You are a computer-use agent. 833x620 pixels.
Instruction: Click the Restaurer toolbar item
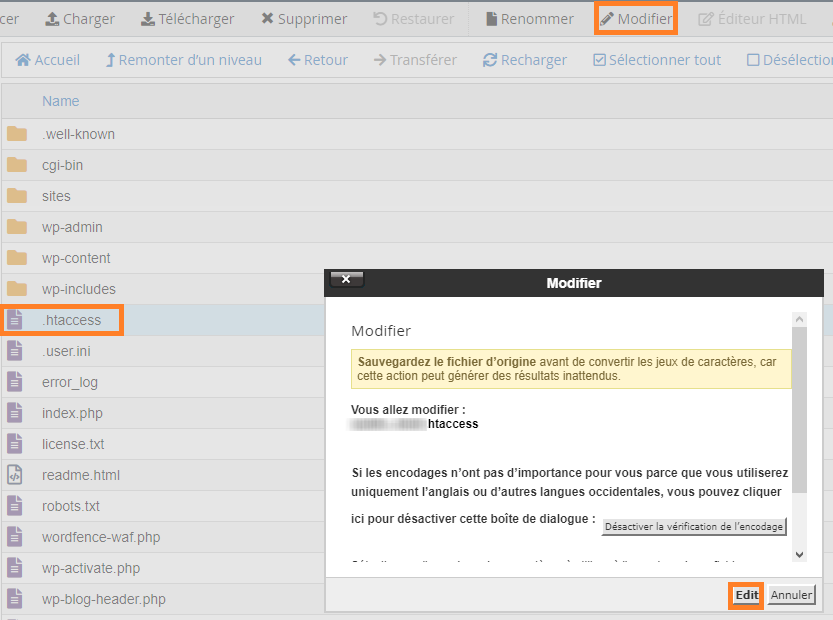click(x=413, y=19)
